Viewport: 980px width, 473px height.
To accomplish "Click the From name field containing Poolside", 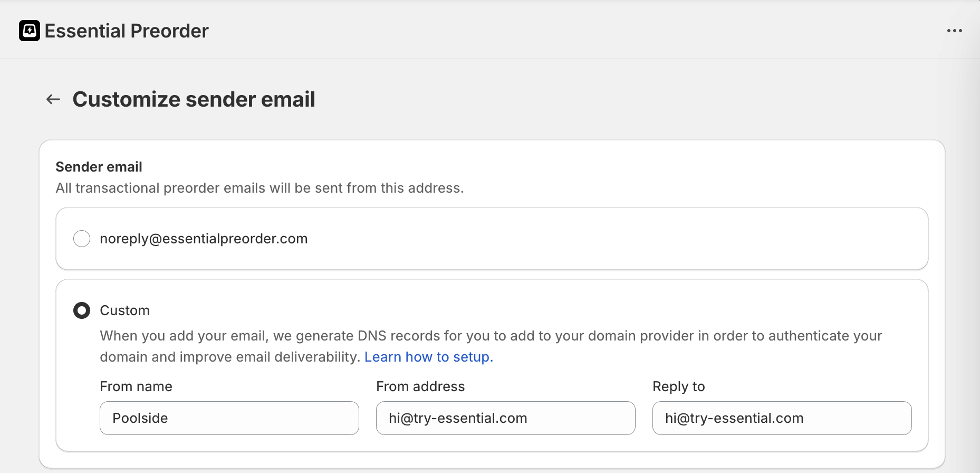I will [229, 418].
